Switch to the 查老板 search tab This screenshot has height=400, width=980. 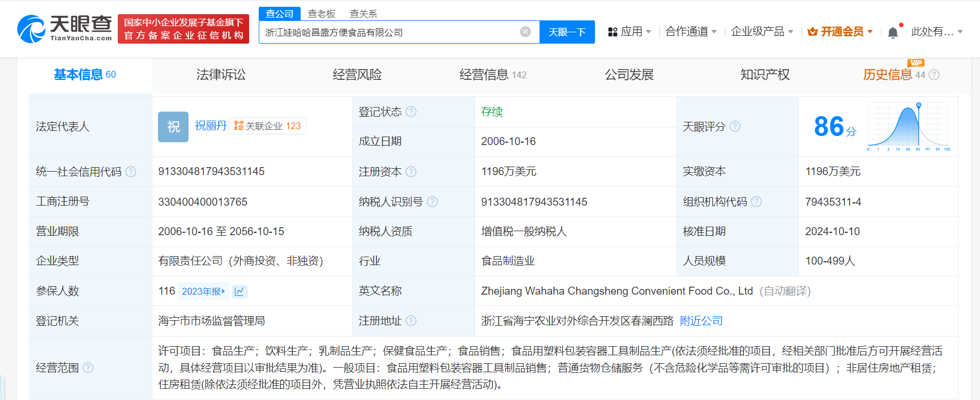(322, 14)
